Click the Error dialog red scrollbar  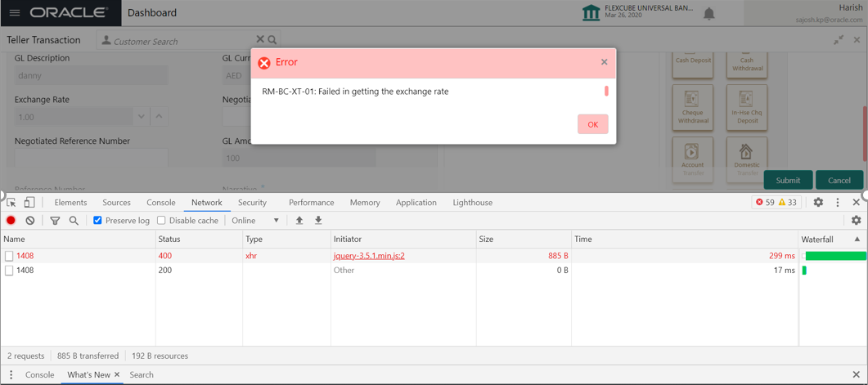pos(606,91)
